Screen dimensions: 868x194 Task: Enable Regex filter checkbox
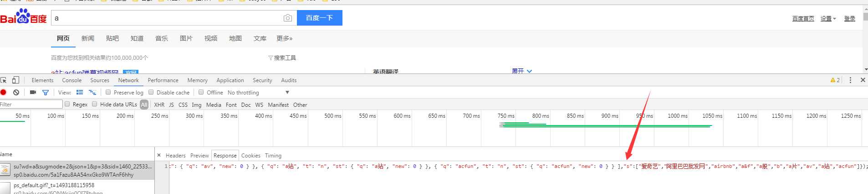coord(67,104)
